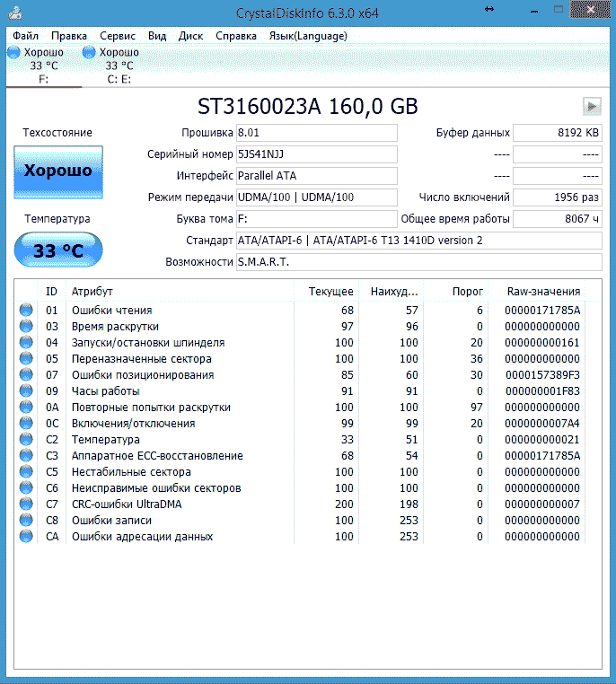Open the Сервис menu
616x684 pixels.
[118, 36]
